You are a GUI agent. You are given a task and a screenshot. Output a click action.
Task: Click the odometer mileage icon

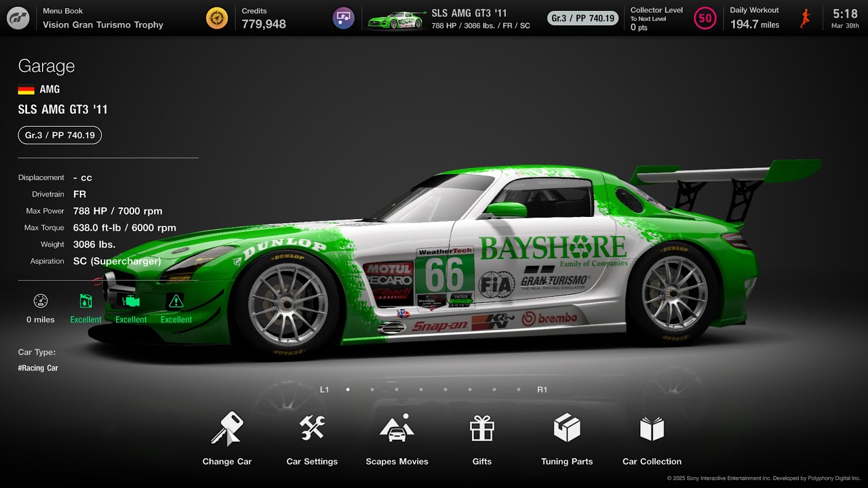coord(41,301)
